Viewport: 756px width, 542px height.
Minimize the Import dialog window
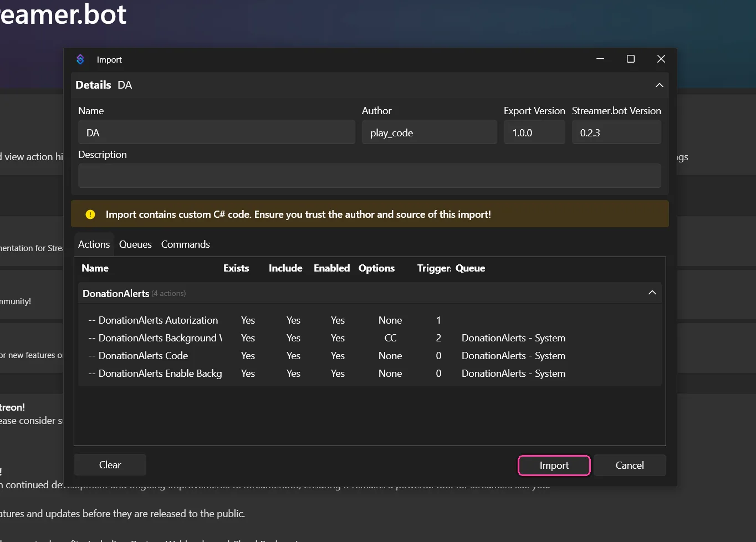(600, 59)
